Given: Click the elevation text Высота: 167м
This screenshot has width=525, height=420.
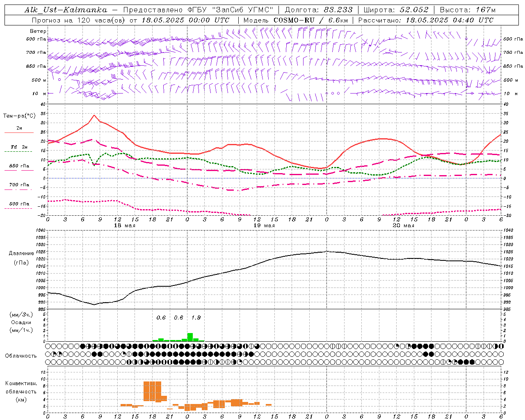Looking at the screenshot, I should [468, 10].
